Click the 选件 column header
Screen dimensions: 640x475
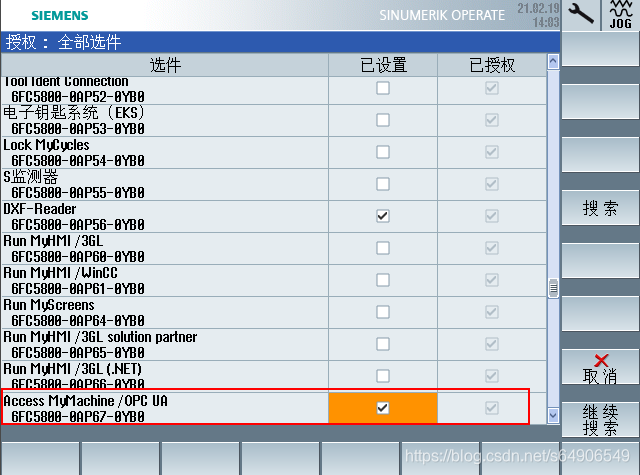pyautogui.click(x=165, y=65)
